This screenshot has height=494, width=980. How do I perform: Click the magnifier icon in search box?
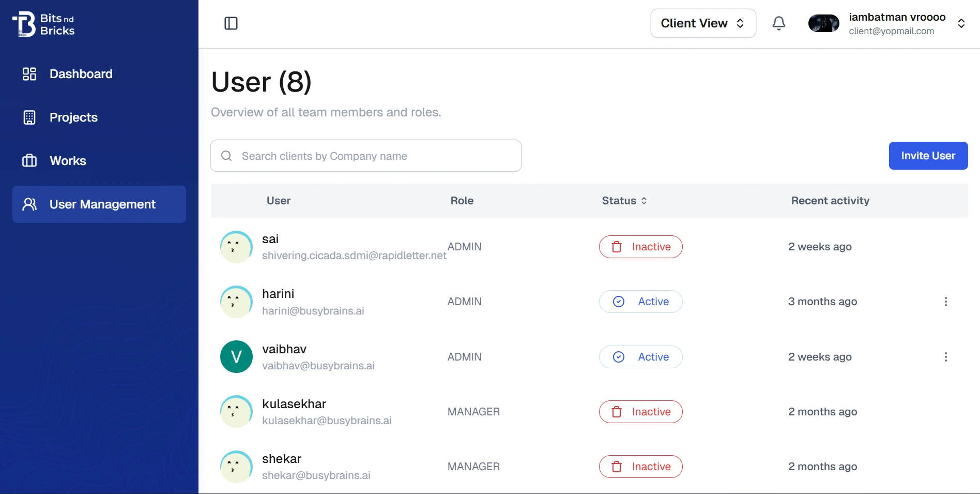pyautogui.click(x=226, y=156)
